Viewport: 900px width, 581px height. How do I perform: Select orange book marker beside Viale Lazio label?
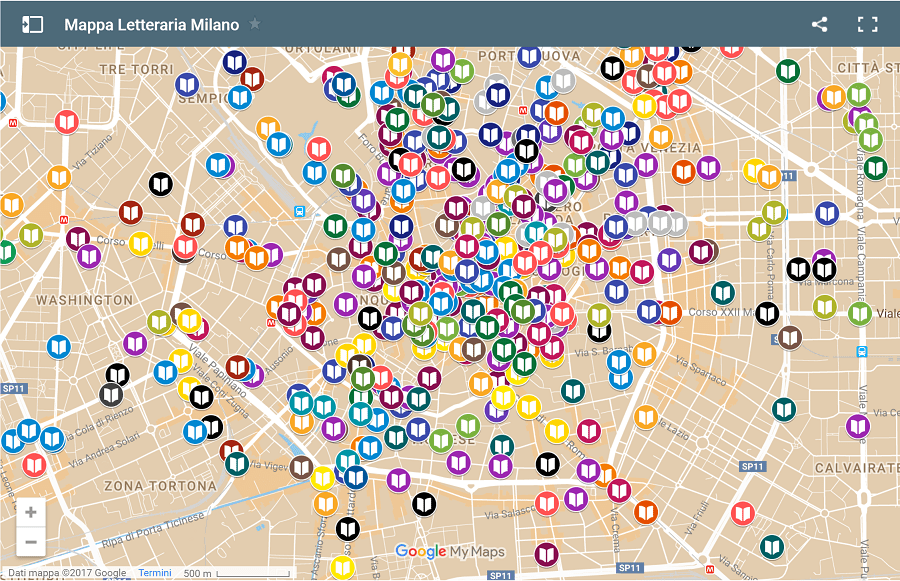(x=646, y=417)
